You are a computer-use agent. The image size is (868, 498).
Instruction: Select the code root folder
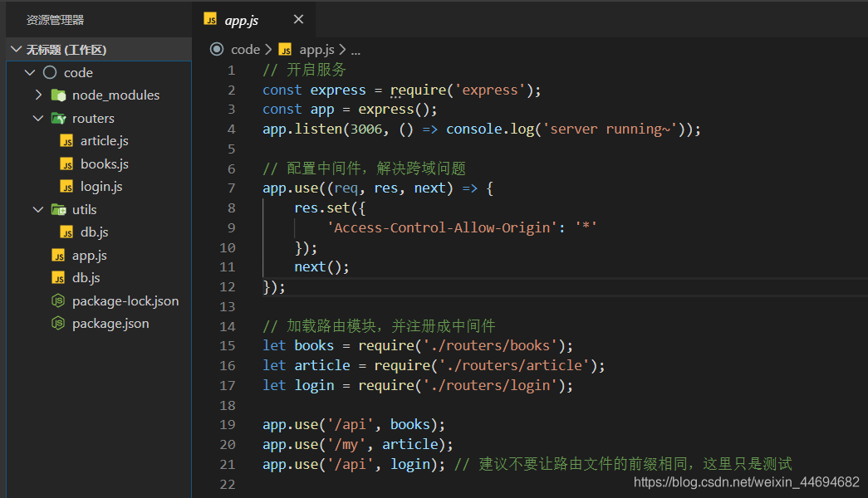tap(78, 72)
